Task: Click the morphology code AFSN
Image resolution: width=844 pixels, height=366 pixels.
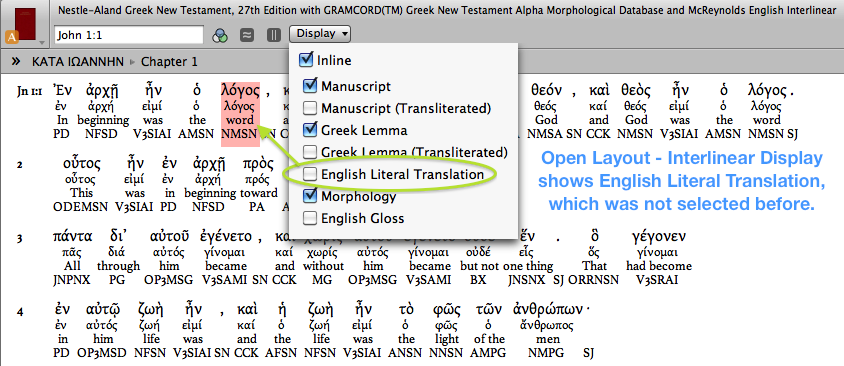Action: coord(282,353)
